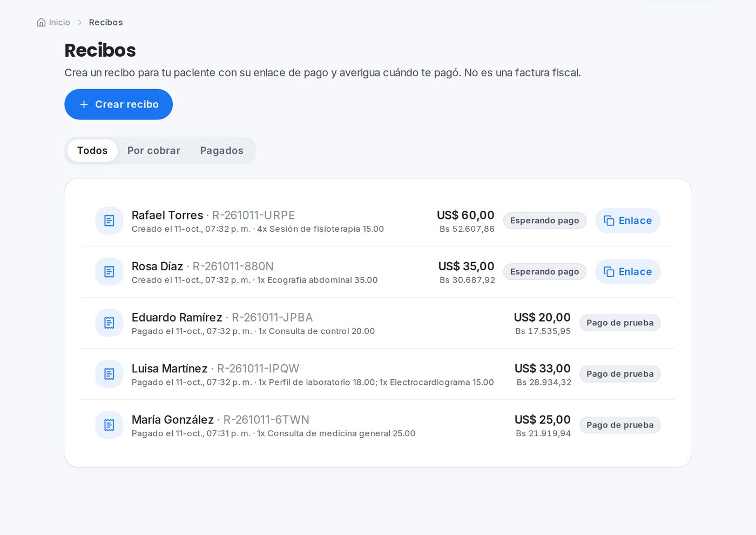Click the US$ 60,00 amount
756x535 pixels.
(465, 215)
